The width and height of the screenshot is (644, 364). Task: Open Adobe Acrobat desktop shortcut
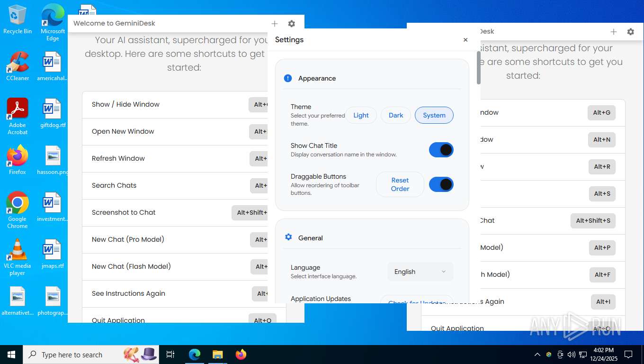[x=18, y=116]
